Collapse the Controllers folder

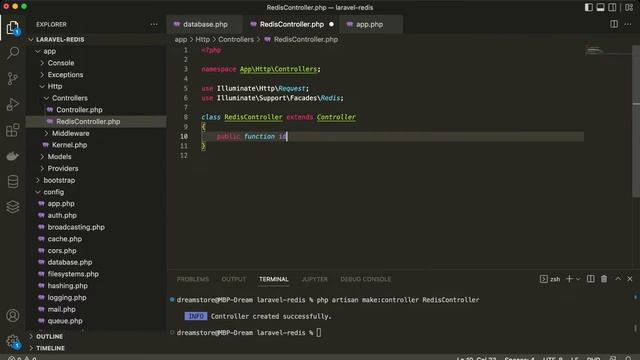tap(96, 98)
